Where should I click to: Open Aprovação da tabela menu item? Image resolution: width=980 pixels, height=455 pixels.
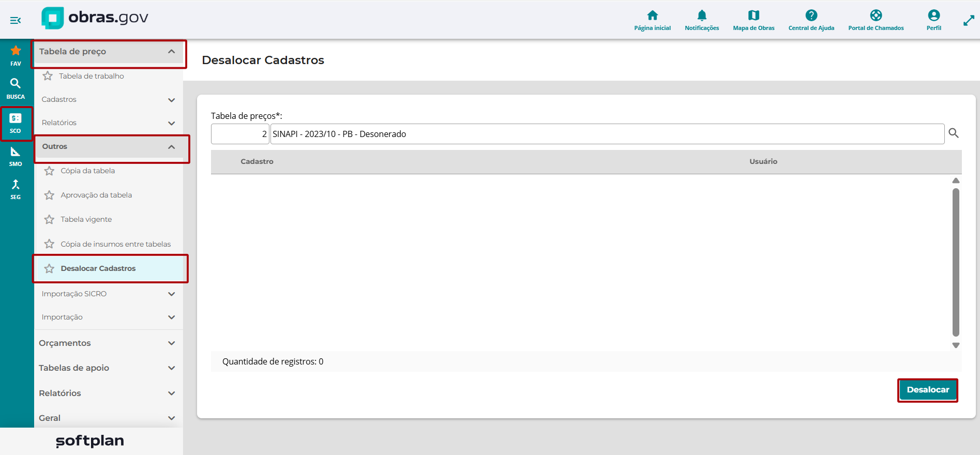(96, 195)
